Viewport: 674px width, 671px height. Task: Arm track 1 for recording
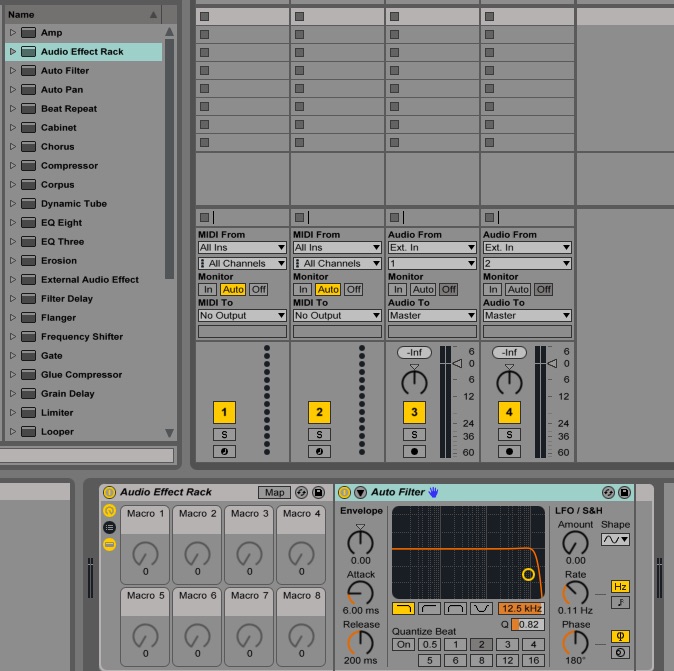pyautogui.click(x=224, y=452)
